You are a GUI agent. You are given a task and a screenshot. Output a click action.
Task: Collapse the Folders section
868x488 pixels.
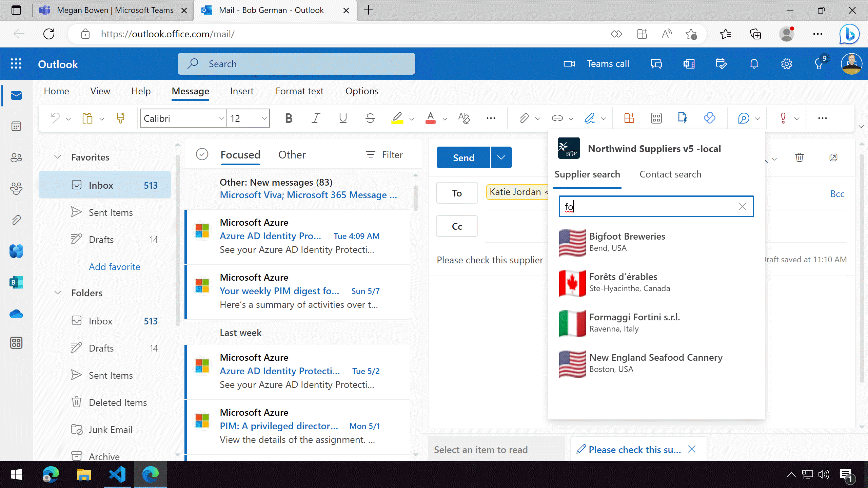coord(58,293)
